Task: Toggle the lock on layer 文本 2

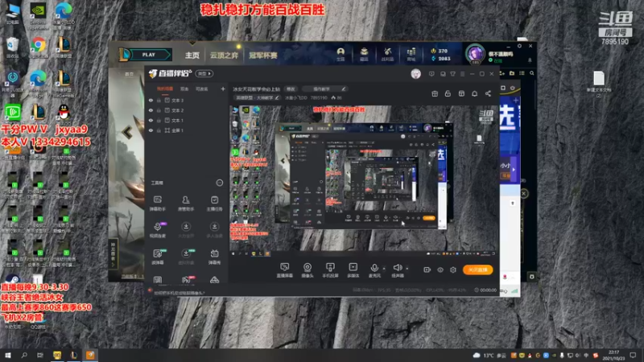Action: point(159,110)
